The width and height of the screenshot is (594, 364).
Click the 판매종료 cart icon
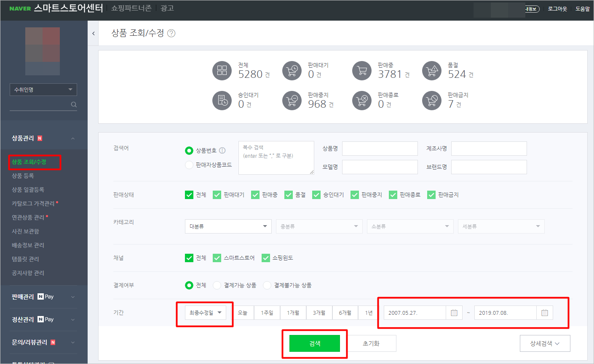(x=362, y=100)
